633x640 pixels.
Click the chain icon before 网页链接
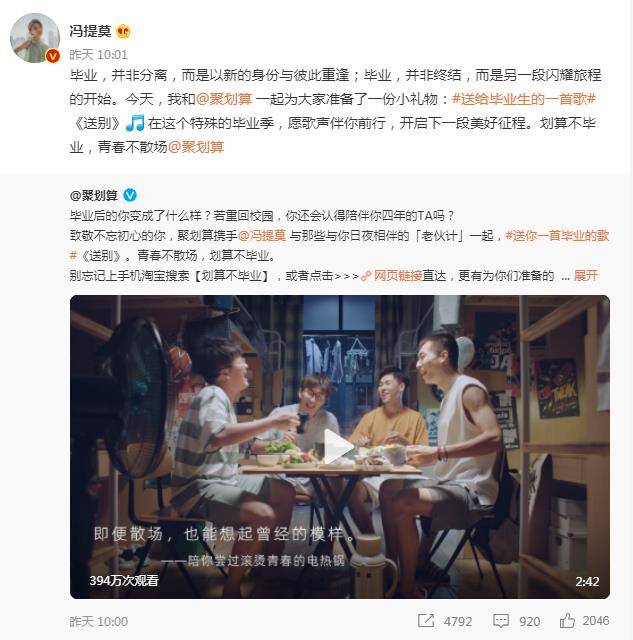click(366, 276)
